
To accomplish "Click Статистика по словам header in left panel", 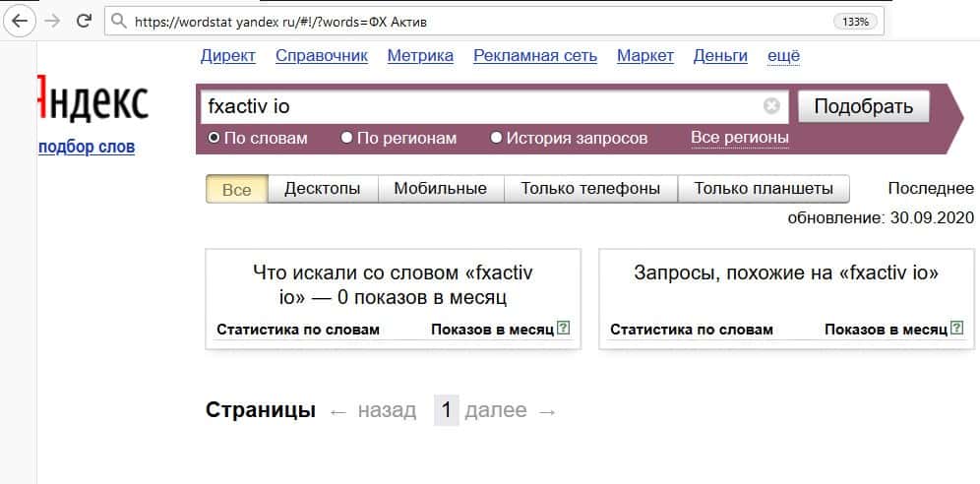I will coord(298,330).
